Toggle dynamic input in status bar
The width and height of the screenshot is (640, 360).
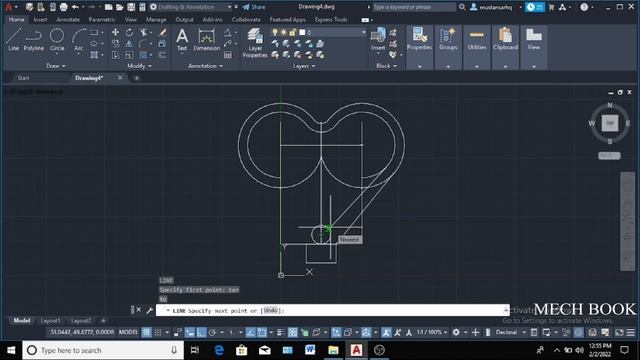(190, 332)
